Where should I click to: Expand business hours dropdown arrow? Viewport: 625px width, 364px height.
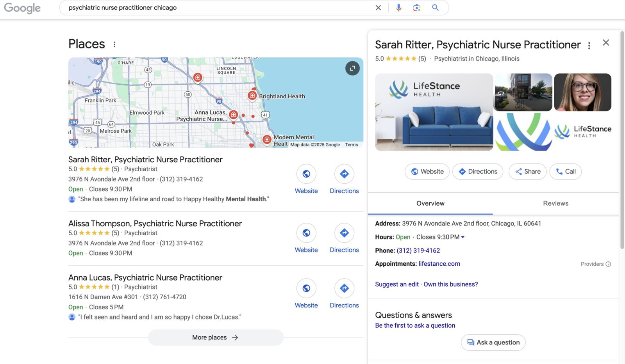pos(463,237)
